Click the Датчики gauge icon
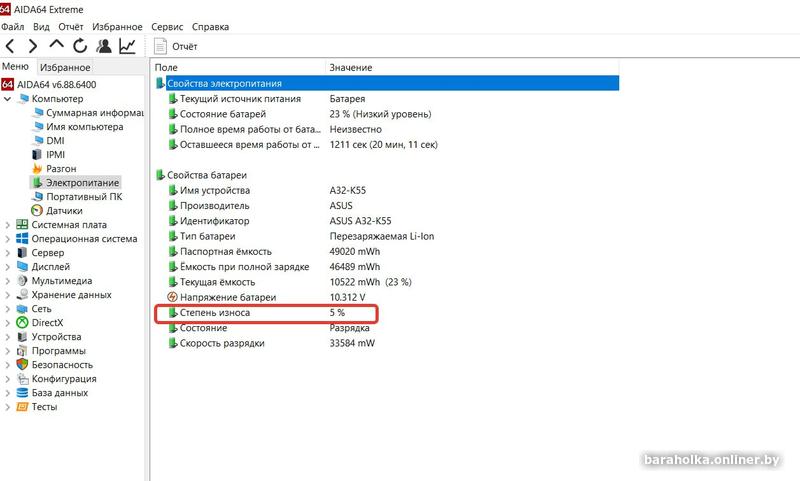Image resolution: width=800 pixels, height=481 pixels. click(x=37, y=210)
